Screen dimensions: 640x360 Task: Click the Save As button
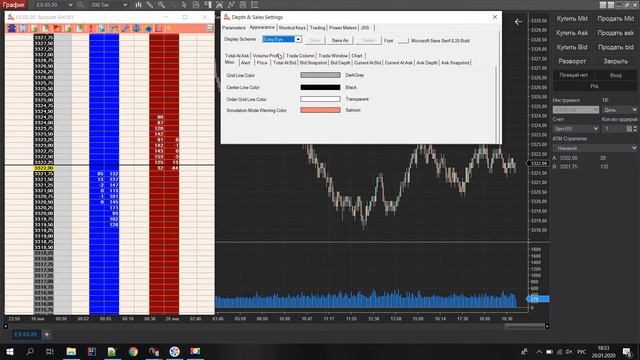click(340, 40)
